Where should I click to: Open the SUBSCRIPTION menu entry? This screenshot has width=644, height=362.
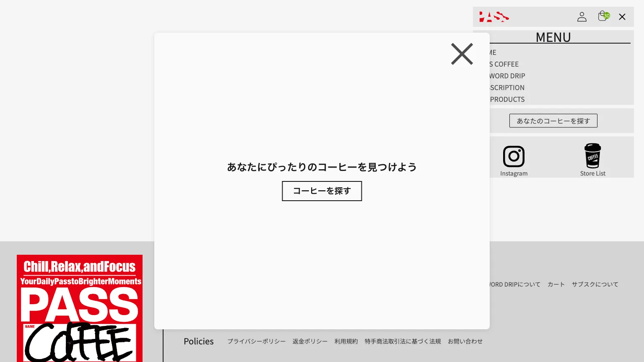(507, 88)
